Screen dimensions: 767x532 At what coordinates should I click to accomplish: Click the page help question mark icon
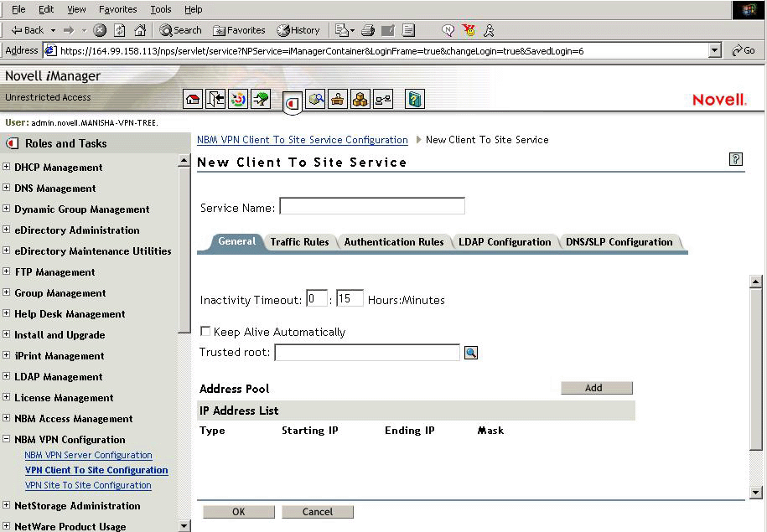tap(736, 159)
